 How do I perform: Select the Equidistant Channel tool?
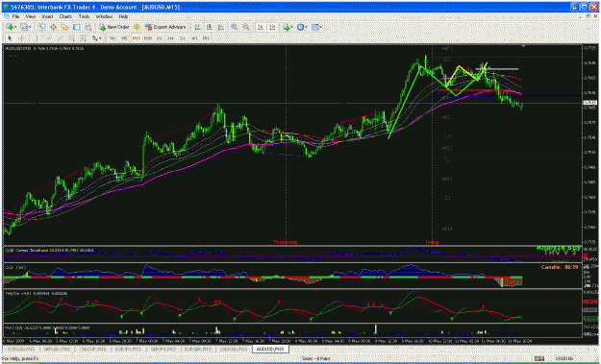point(72,38)
